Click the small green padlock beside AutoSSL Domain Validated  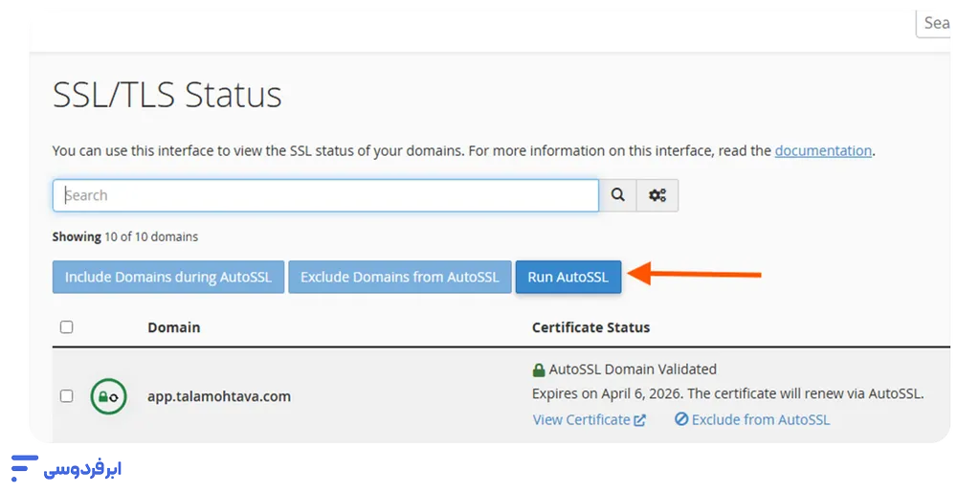point(538,370)
